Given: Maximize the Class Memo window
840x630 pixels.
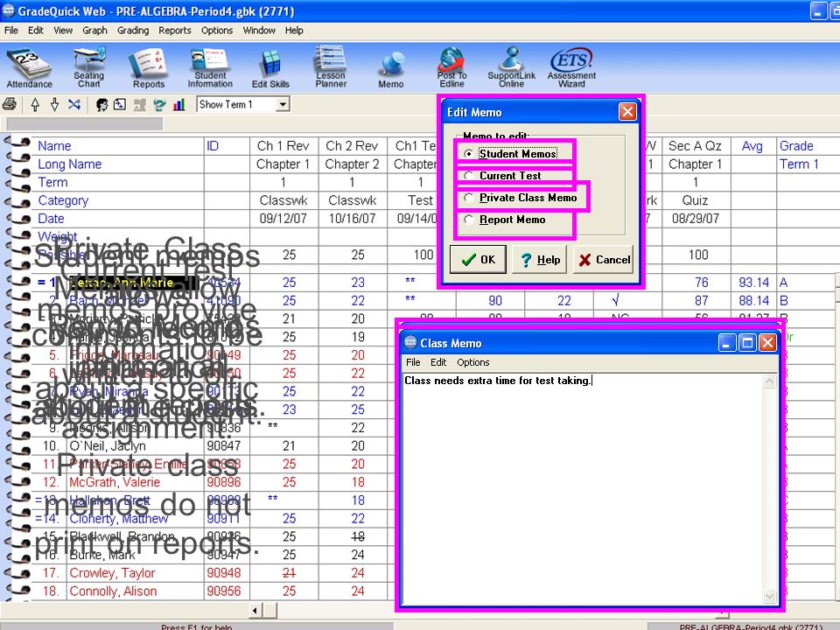Looking at the screenshot, I should (747, 343).
